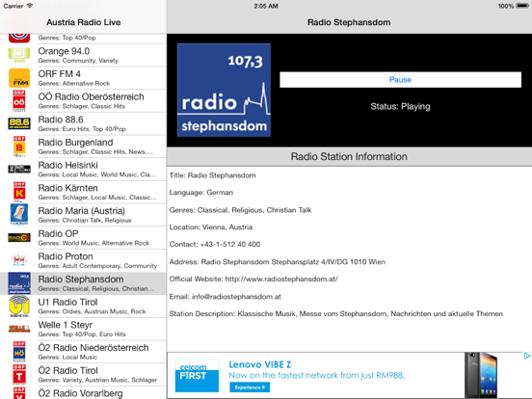This screenshot has width=532, height=399.
Task: Tap the Welle 1 Steyr logo
Action: coord(19,329)
